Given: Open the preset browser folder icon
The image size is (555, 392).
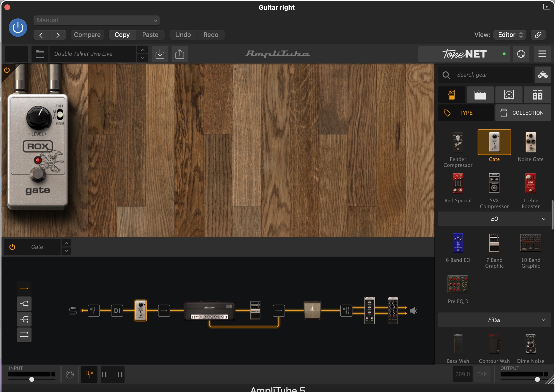Looking at the screenshot, I should 40,54.
